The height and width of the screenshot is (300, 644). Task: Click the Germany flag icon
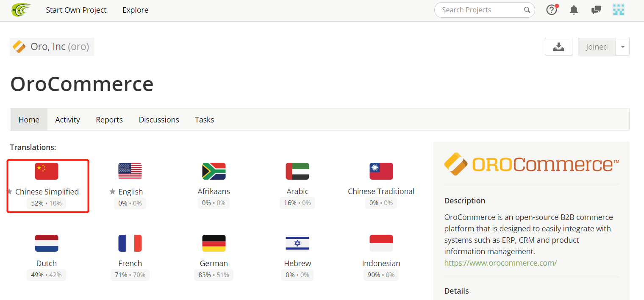tap(214, 243)
